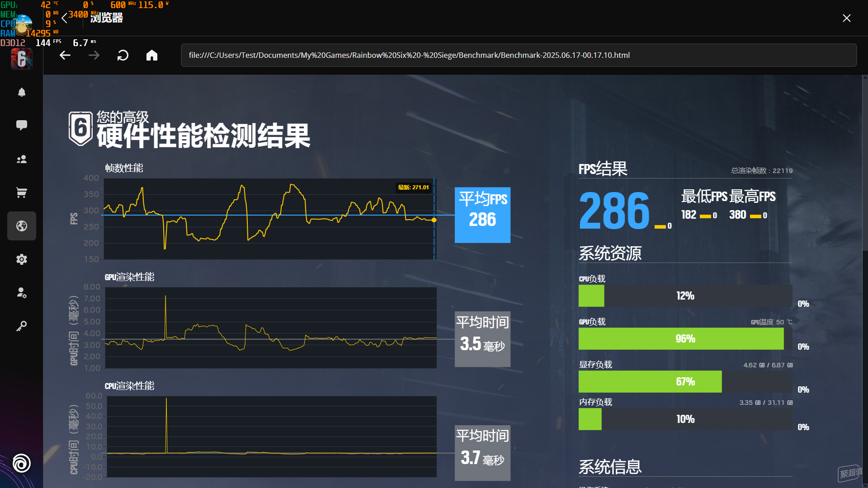Screen dimensions: 868x488
Task: Click the 系统资源 heading
Action: 610,253
